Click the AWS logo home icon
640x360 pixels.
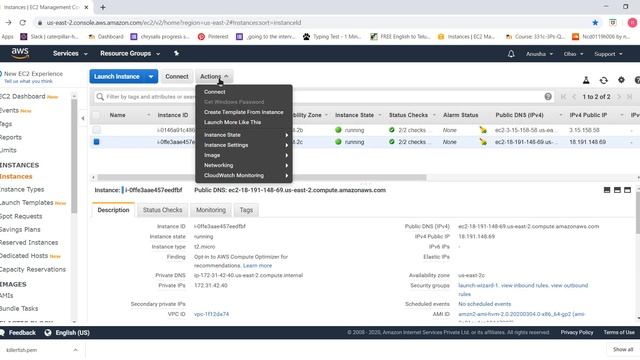click(20, 53)
